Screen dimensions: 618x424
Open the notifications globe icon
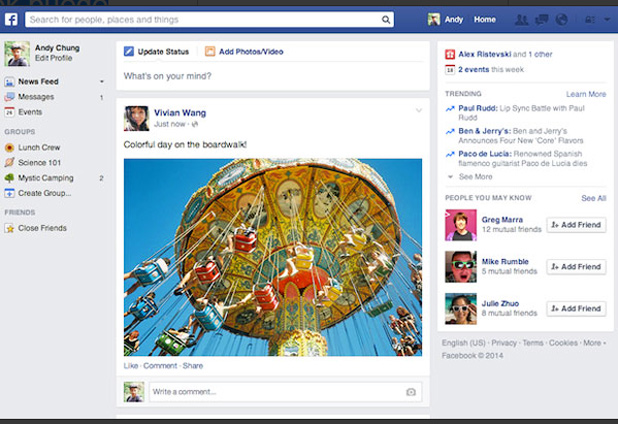coord(561,19)
